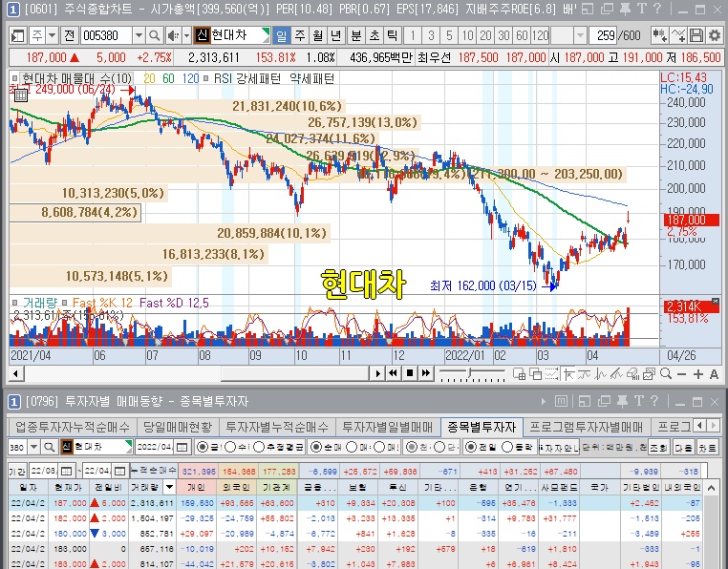Select the second radio button in the first group
This screenshot has height=569, width=728.
[230, 448]
